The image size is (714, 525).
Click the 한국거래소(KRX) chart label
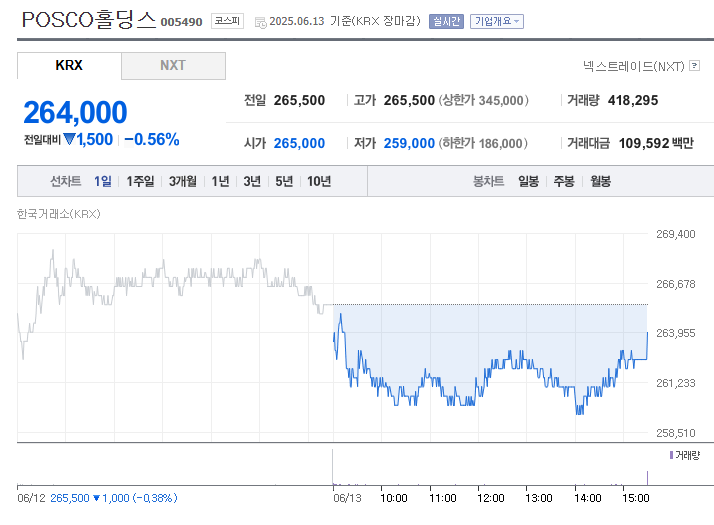click(59, 214)
